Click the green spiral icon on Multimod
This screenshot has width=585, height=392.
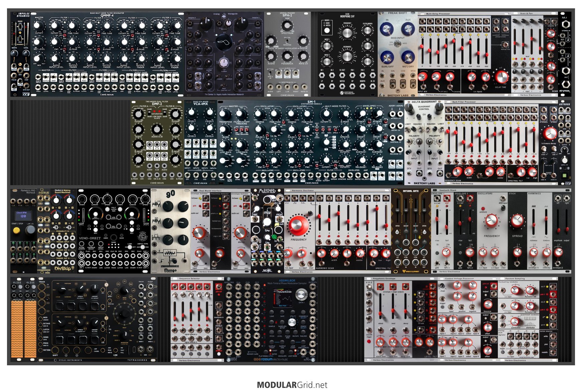coord(274,237)
